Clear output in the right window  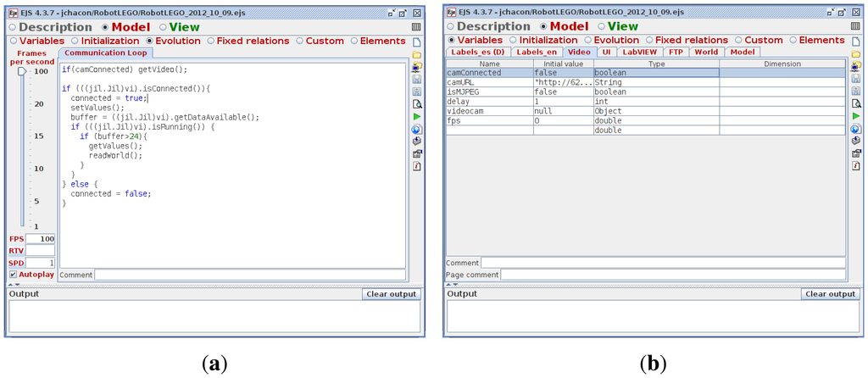pyautogui.click(x=830, y=294)
